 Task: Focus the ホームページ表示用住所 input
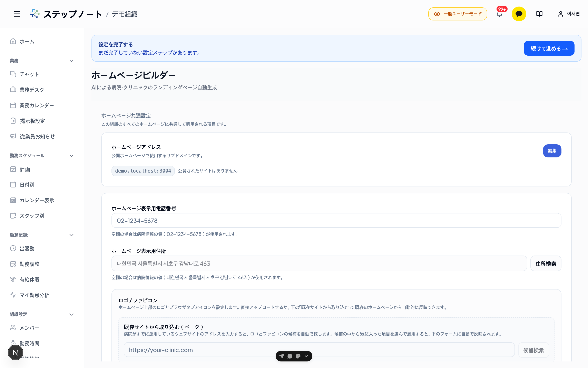319,263
